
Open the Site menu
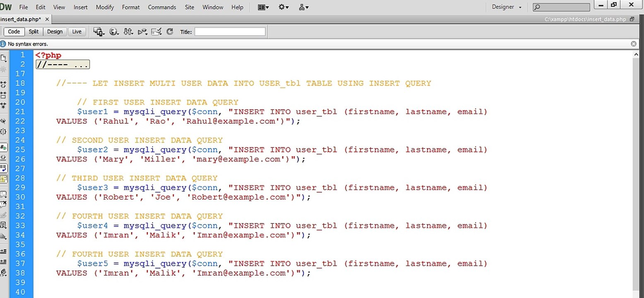coord(190,7)
